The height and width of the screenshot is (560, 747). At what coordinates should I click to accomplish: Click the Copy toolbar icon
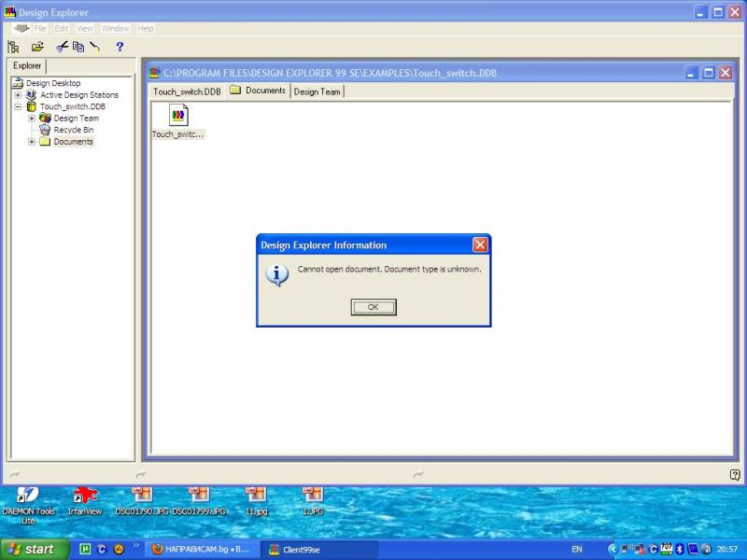click(x=78, y=47)
